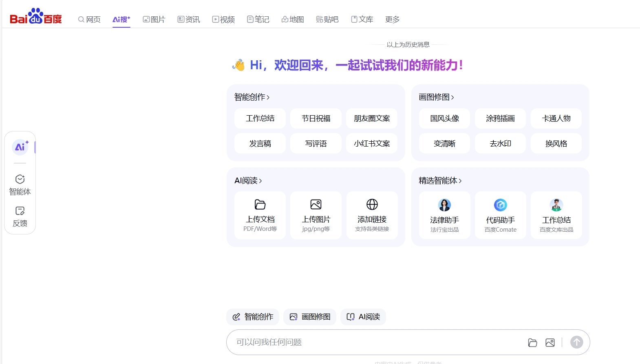Viewport: 640px width, 364px height.
Task: Select 上传文档 PDF/Word card
Action: (260, 215)
